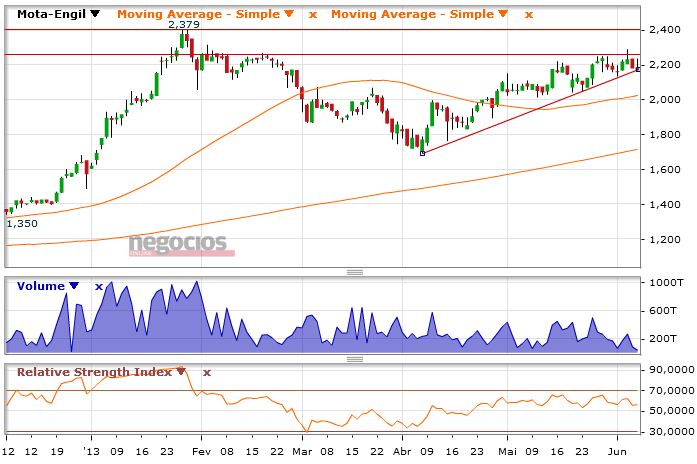Screen dimensions: 697x464
Task: Select the trendline start anchor at April low
Action: click(x=422, y=153)
